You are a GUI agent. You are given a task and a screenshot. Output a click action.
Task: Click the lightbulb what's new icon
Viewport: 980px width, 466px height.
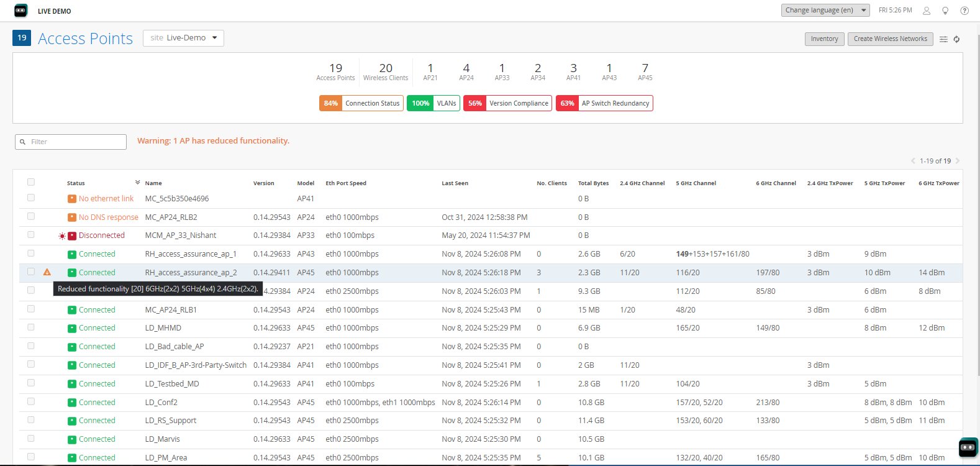945,11
